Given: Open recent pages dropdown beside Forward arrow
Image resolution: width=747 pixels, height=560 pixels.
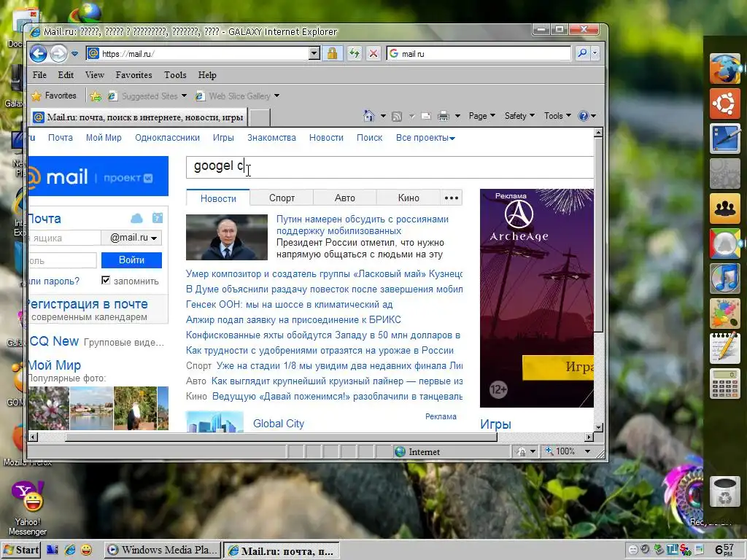Looking at the screenshot, I should 75,54.
